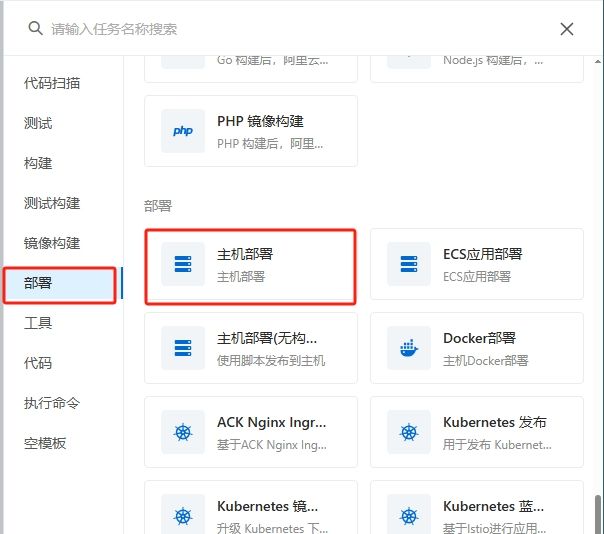Click the search magnifier icon
This screenshot has height=534, width=604.
point(35,29)
